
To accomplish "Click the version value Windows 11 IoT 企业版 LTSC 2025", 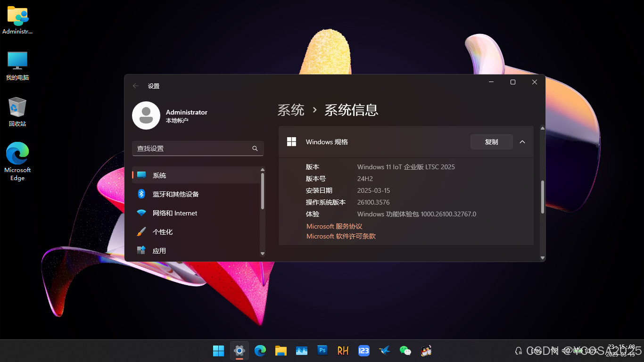I will (406, 167).
